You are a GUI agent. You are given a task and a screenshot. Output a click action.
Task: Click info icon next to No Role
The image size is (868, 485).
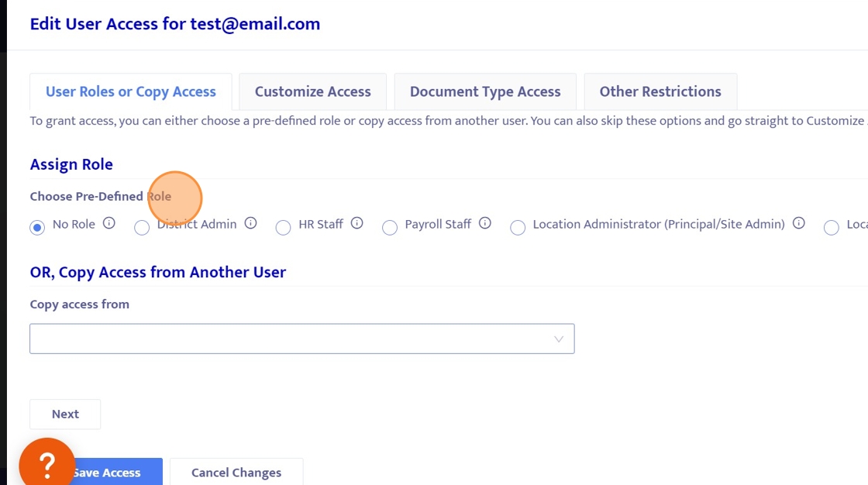(x=109, y=223)
